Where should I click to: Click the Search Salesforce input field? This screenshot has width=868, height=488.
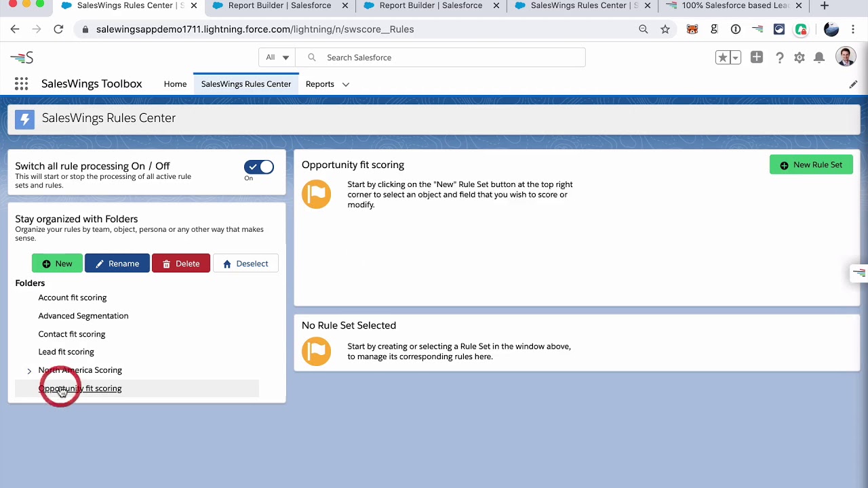click(441, 58)
